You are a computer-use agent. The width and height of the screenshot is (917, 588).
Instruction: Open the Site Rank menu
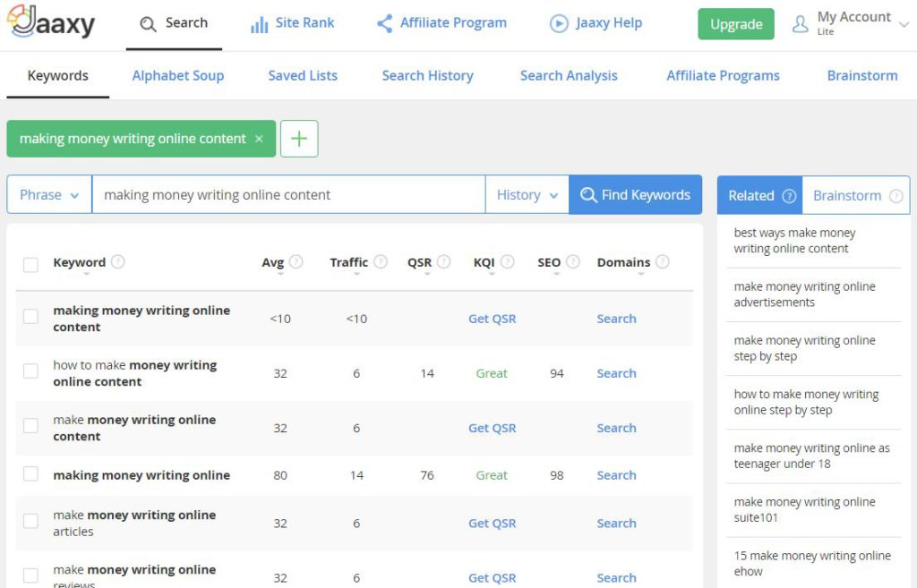(293, 23)
